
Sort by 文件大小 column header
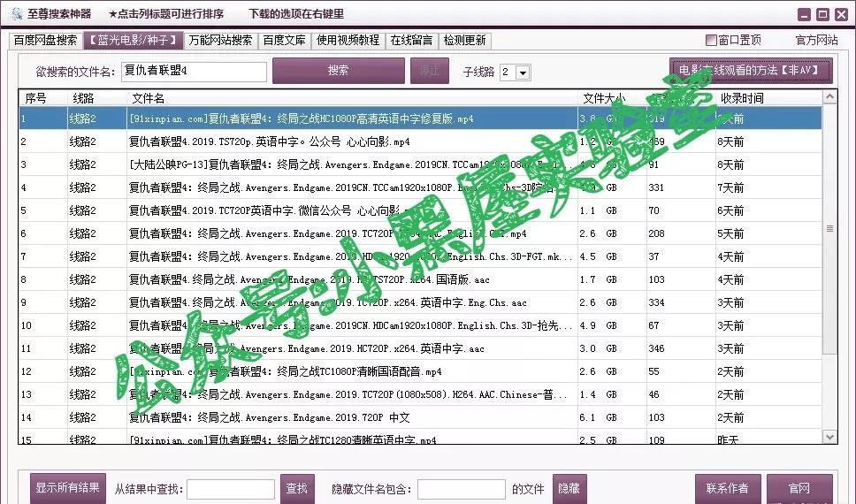(x=612, y=98)
